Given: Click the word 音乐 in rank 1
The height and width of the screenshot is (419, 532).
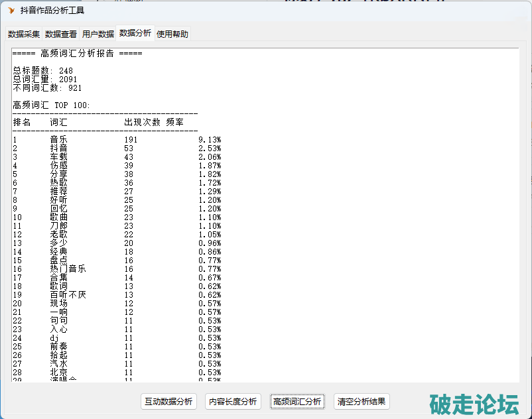Looking at the screenshot, I should (58, 140).
